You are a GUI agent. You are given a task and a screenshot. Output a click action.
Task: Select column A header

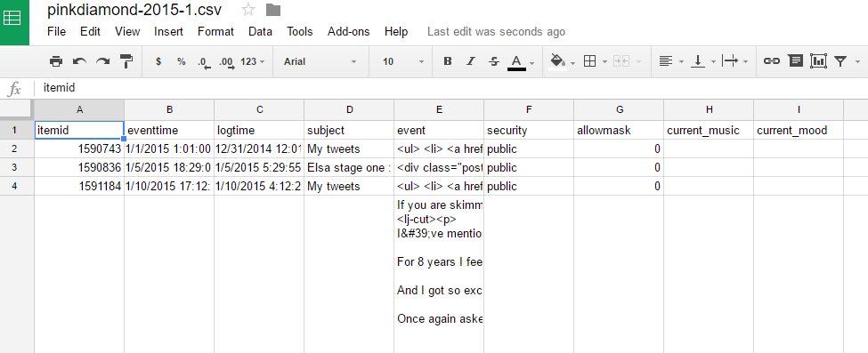click(79, 109)
